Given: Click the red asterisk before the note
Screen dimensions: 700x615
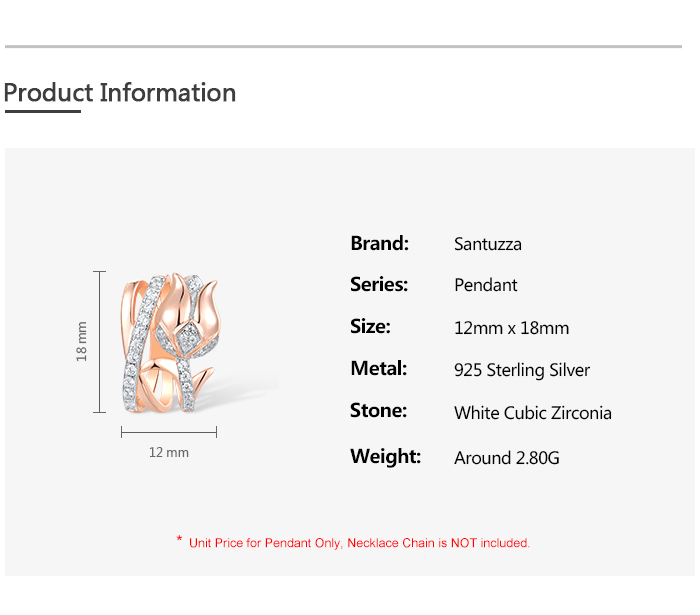Looking at the screenshot, I should pos(179,541).
